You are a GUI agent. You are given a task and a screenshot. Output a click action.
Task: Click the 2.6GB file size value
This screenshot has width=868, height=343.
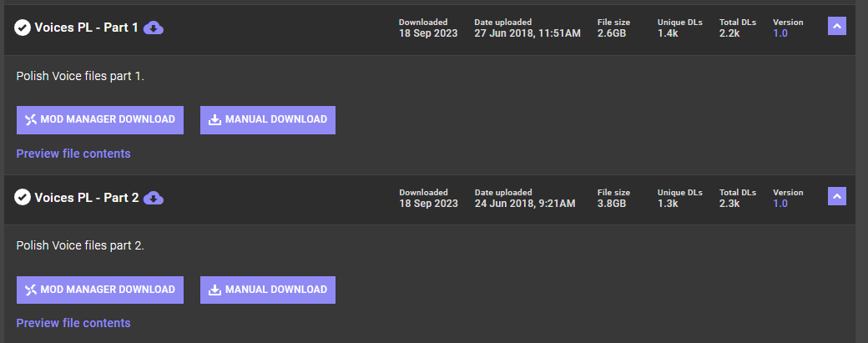tap(612, 33)
